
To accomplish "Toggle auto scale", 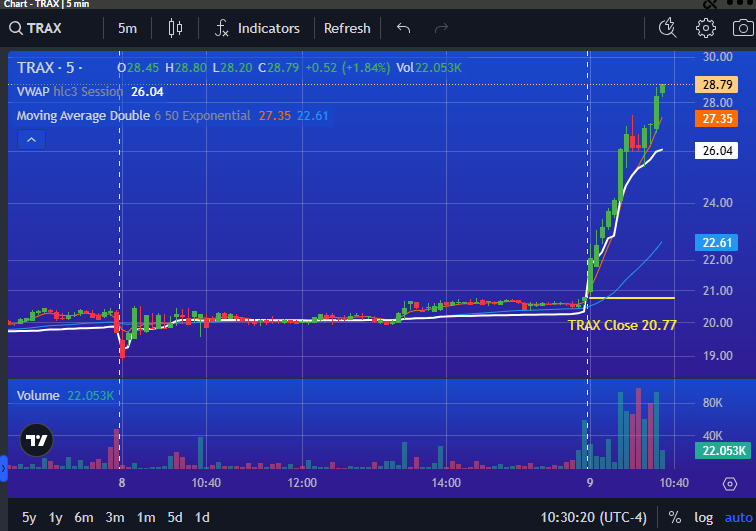I will click(x=738, y=517).
